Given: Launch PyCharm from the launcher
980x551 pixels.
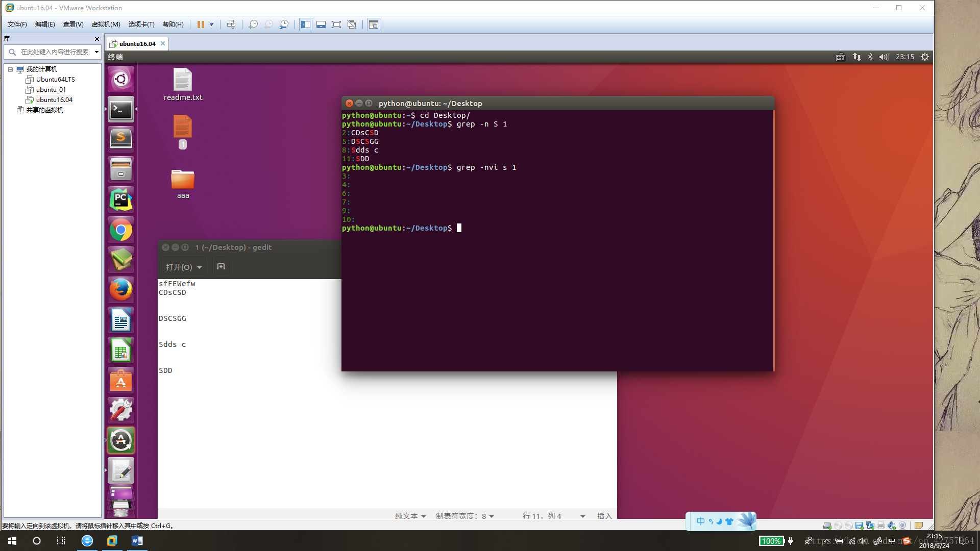Looking at the screenshot, I should (121, 199).
